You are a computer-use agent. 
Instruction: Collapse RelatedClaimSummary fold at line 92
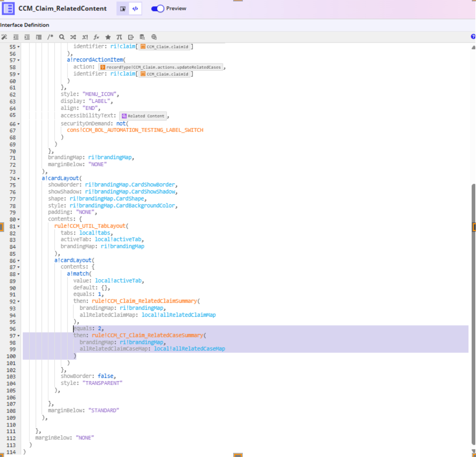point(18,301)
